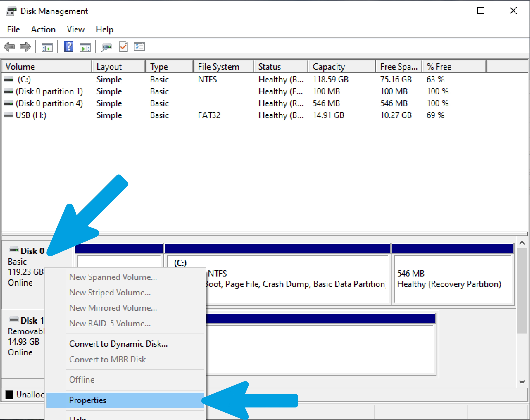Image resolution: width=530 pixels, height=420 pixels.
Task: Click Convert to MBR Disk entry
Action: pyautogui.click(x=125, y=359)
